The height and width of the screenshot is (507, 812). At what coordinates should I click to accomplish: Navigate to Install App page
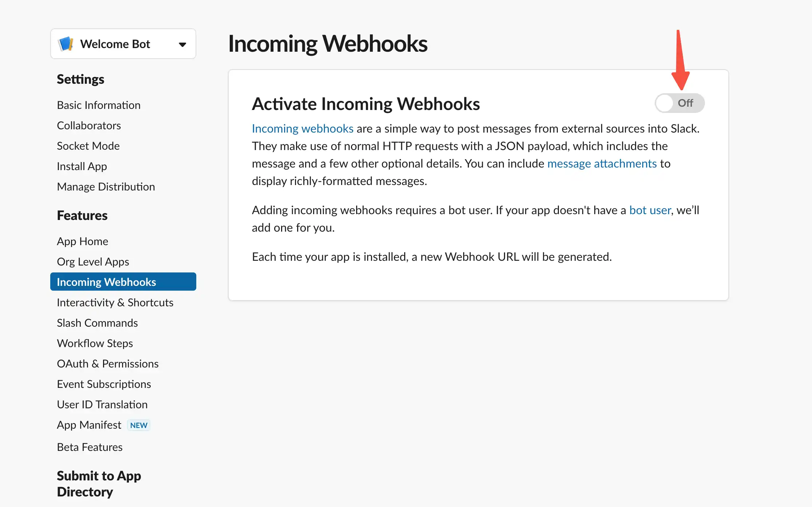tap(82, 166)
